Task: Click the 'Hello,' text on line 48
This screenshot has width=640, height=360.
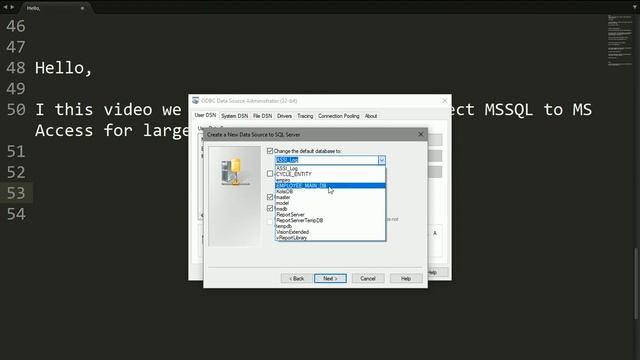Action: coord(64,68)
